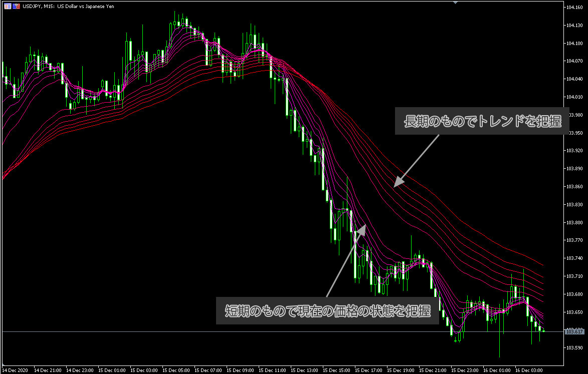Click the 14 Dec 2020 date label

click(15, 370)
